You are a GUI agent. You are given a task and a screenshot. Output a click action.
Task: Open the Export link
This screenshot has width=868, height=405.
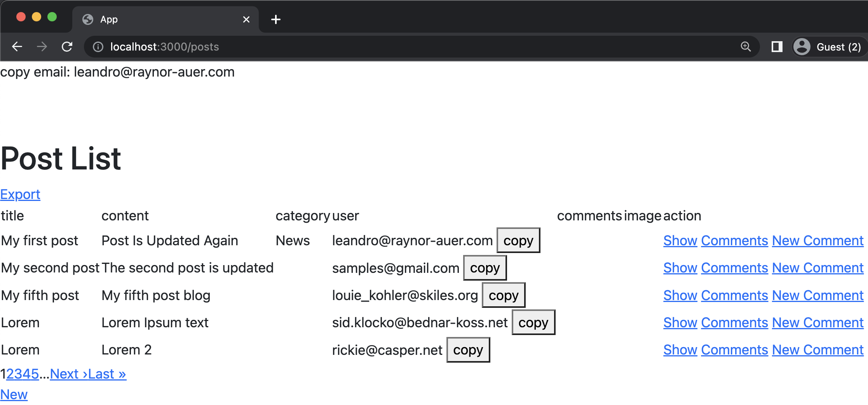(20, 194)
